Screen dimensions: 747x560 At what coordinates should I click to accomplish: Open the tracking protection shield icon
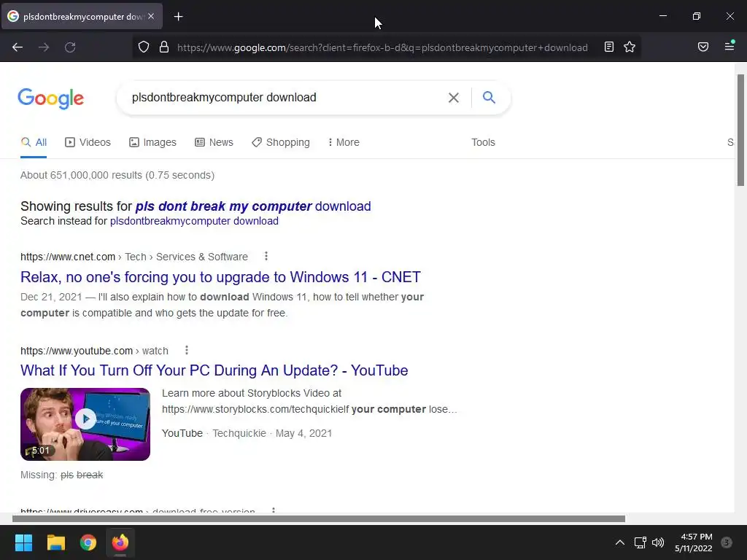pyautogui.click(x=144, y=47)
